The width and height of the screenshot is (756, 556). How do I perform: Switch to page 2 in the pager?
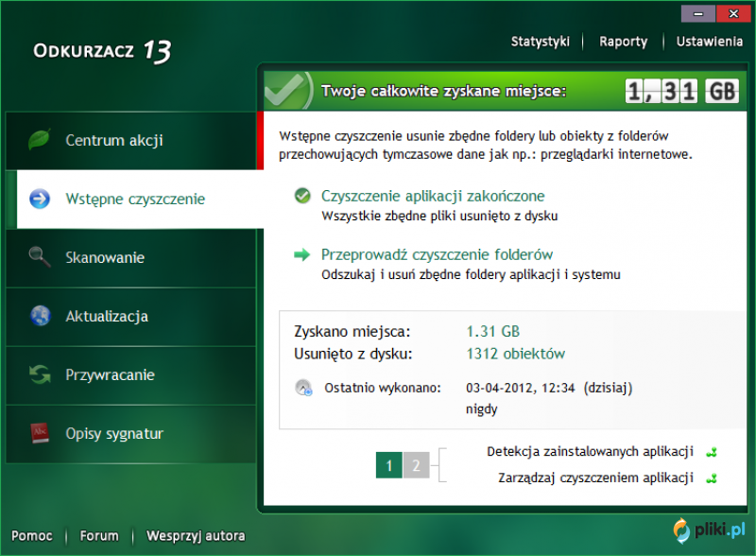click(x=416, y=465)
